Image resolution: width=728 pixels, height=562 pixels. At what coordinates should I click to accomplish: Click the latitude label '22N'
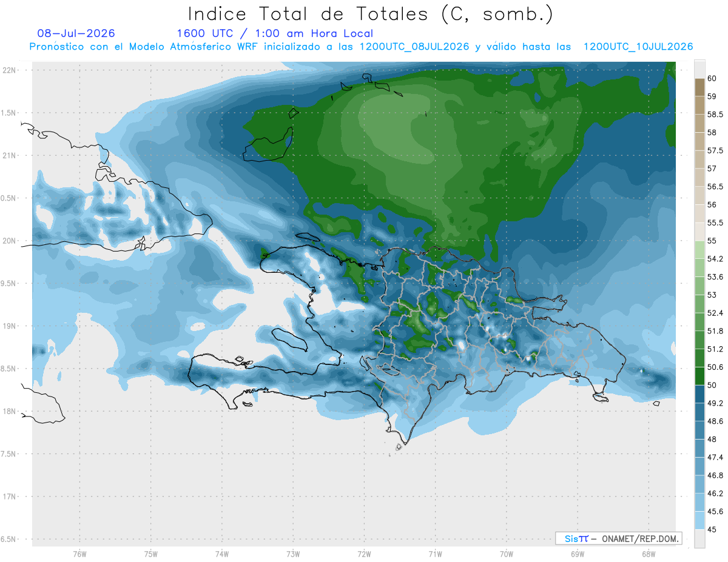point(10,70)
